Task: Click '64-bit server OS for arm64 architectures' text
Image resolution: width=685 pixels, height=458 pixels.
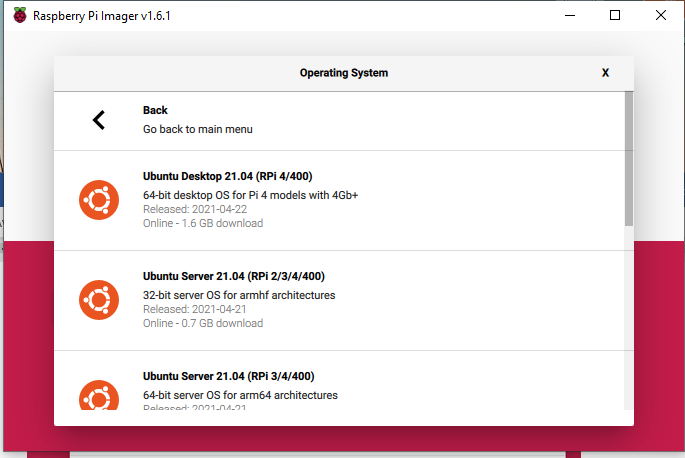Action: pyautogui.click(x=240, y=396)
